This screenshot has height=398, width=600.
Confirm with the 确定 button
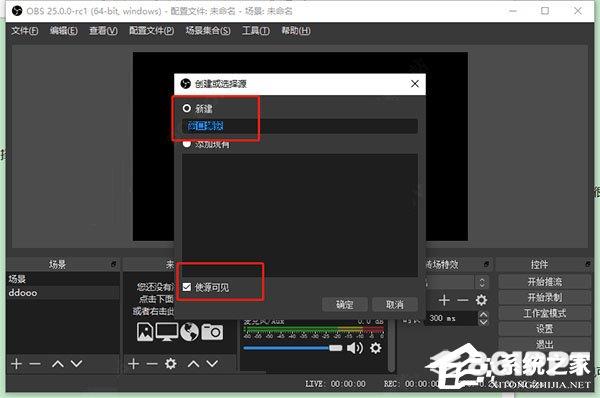344,305
